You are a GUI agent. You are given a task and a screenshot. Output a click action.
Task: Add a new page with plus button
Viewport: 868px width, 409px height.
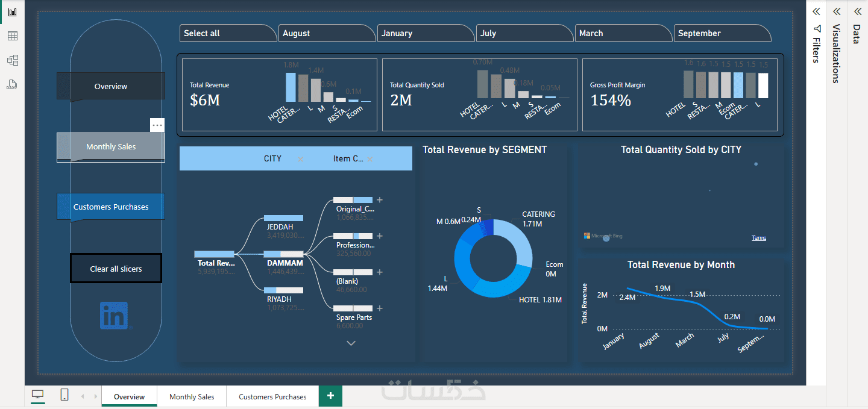click(x=330, y=396)
